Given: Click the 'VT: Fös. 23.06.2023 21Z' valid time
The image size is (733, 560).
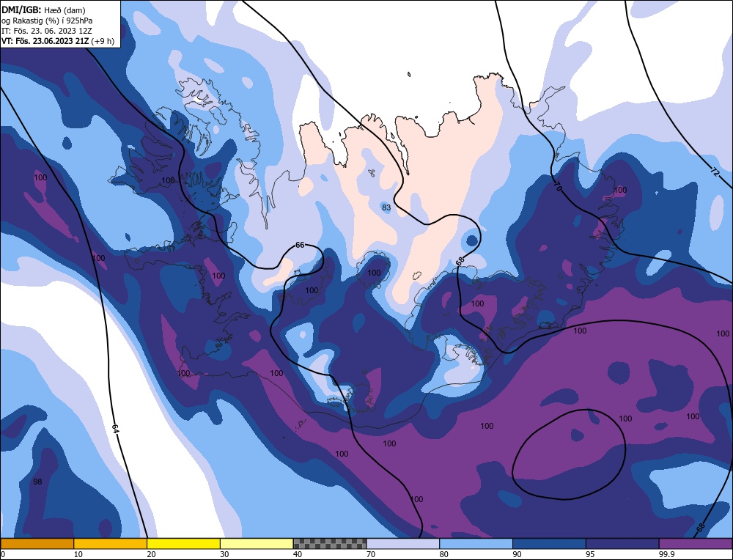Looking at the screenshot, I should tap(45, 40).
